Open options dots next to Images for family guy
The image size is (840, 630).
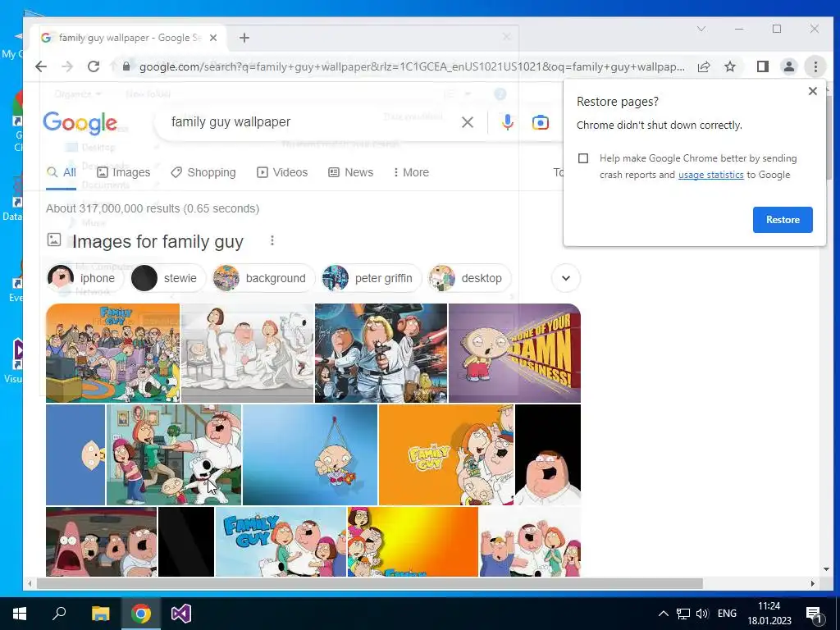pyautogui.click(x=272, y=240)
